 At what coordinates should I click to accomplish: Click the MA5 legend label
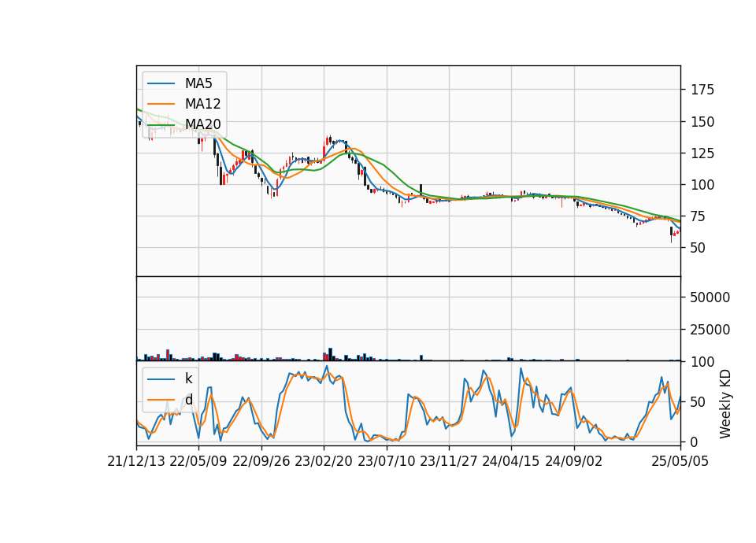point(198,83)
